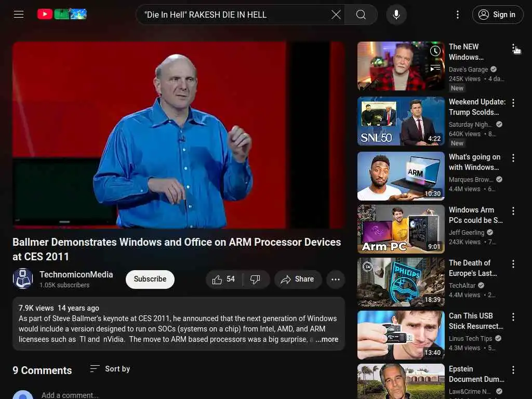The width and height of the screenshot is (532, 399).
Task: Open Marques Brownlee channel name
Action: point(471,179)
